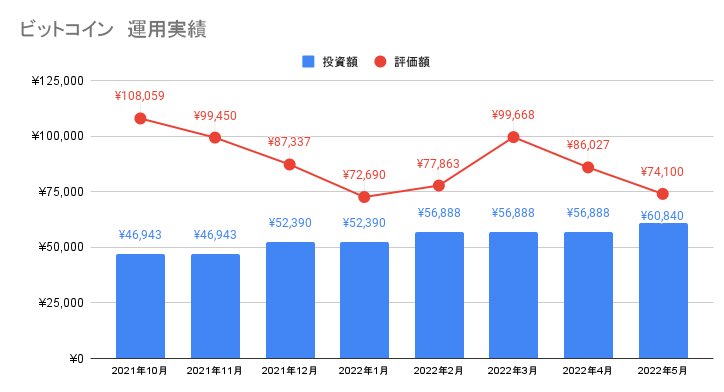
Task: Click the ¥108,059 line data point
Action: pos(140,119)
